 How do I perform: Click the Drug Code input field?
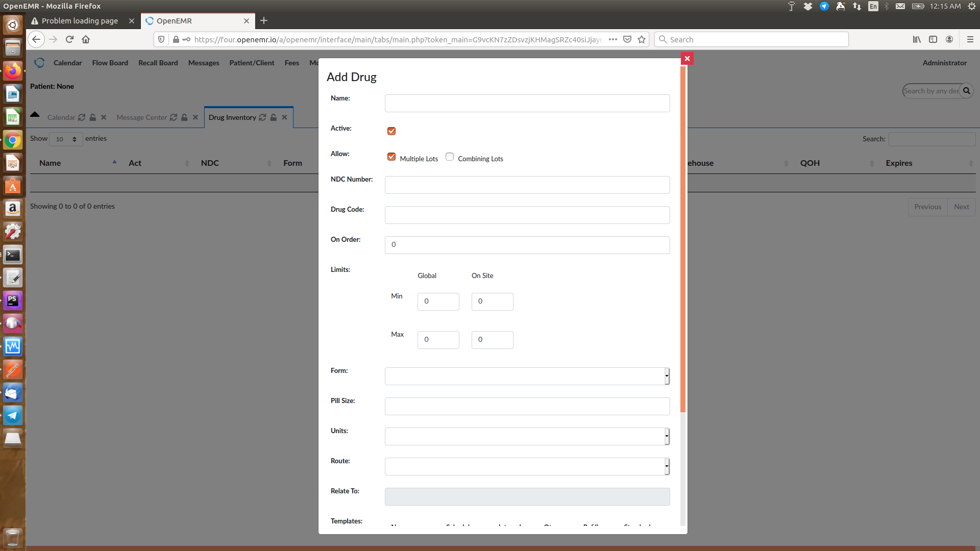point(527,215)
